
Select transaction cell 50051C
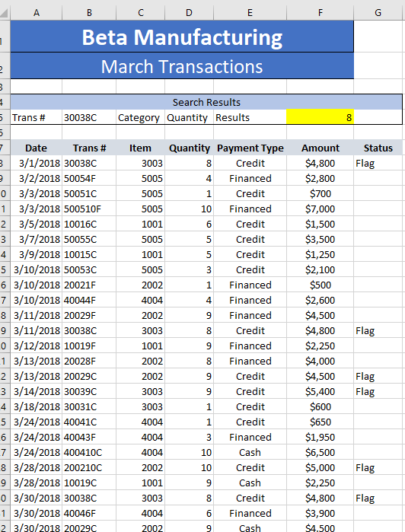[x=89, y=194]
